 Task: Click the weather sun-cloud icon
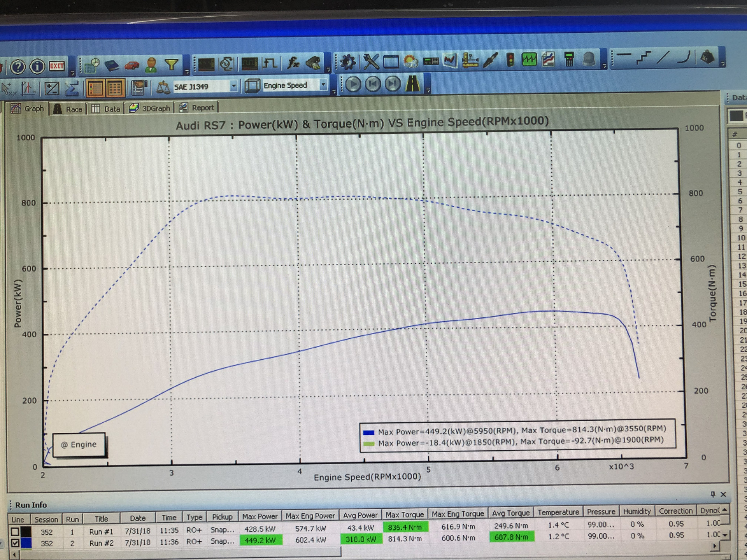coord(411,61)
